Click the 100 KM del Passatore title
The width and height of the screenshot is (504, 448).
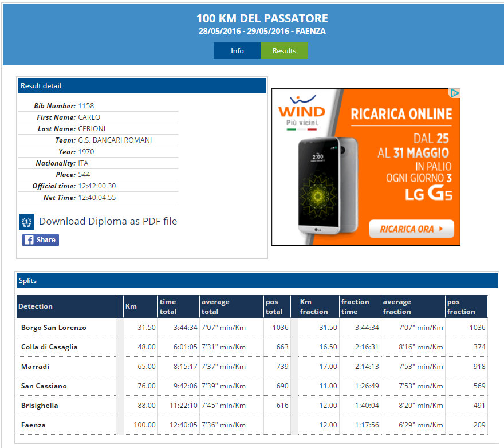pos(262,19)
